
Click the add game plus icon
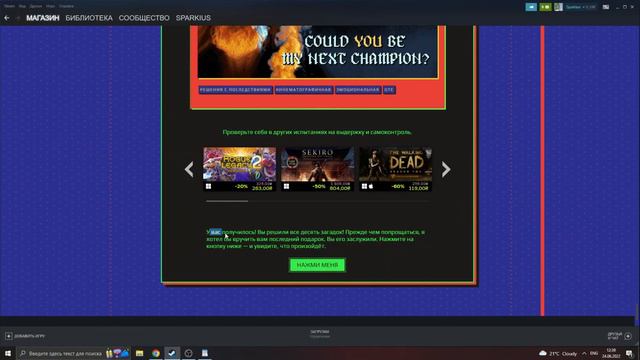click(9, 336)
